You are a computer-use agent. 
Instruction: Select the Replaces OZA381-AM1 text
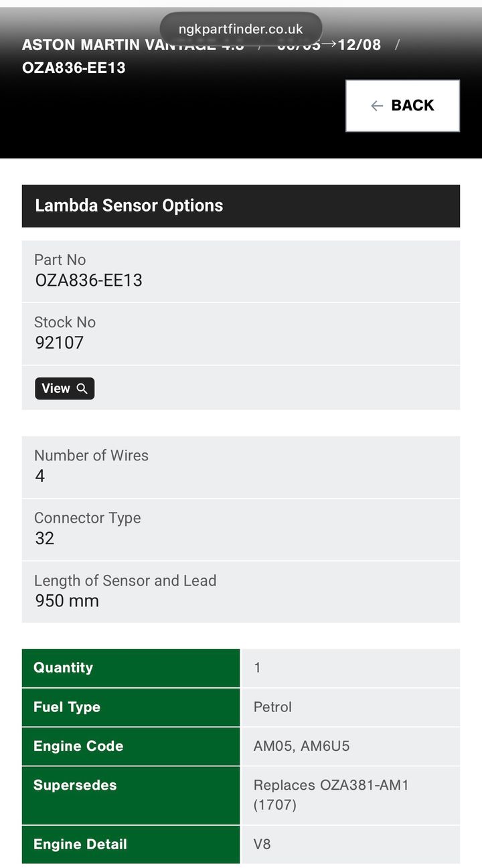(x=331, y=785)
